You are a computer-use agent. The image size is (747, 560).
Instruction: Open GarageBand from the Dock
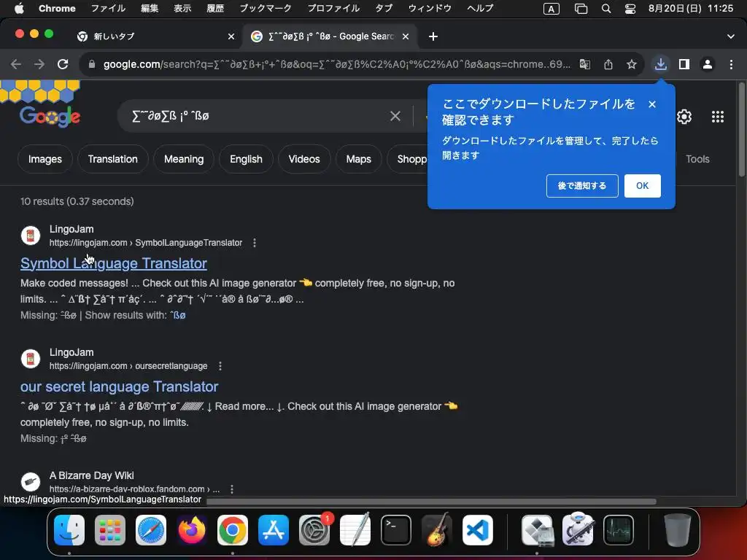pos(437,530)
